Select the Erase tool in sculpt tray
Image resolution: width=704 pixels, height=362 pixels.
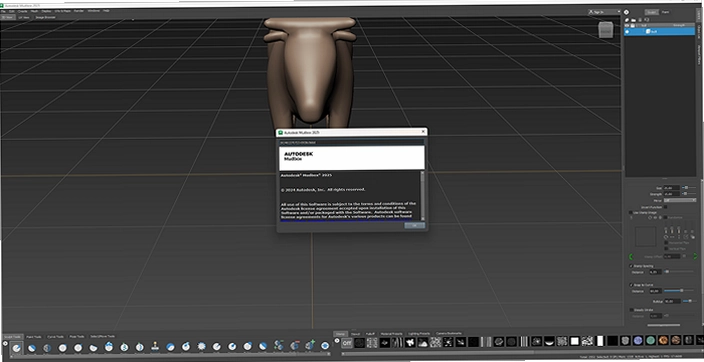(x=310, y=345)
